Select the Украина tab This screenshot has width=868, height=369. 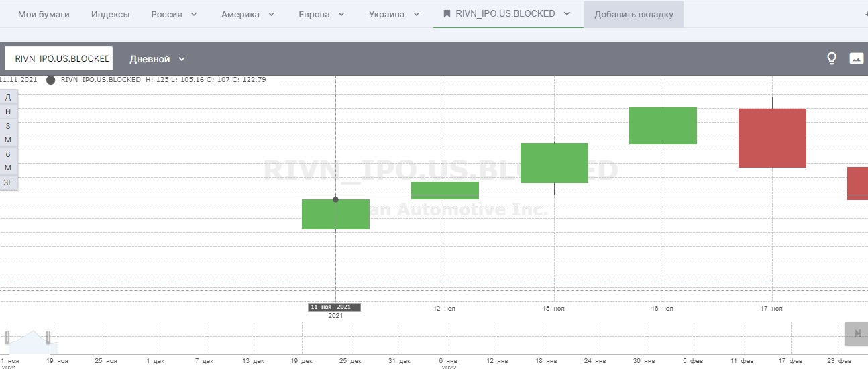pyautogui.click(x=386, y=14)
